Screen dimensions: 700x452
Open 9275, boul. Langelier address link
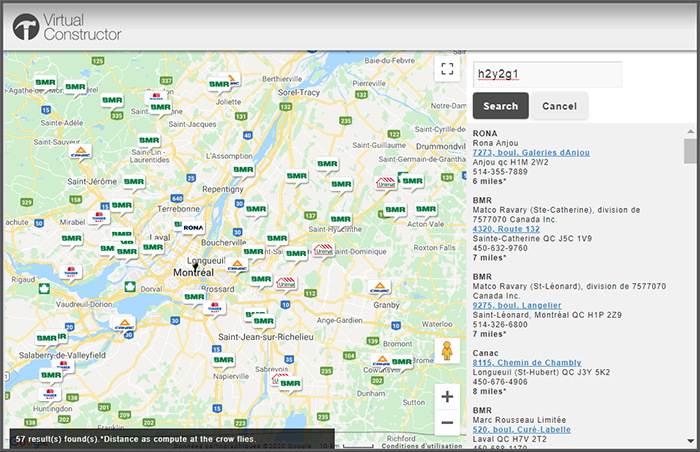[x=517, y=306]
